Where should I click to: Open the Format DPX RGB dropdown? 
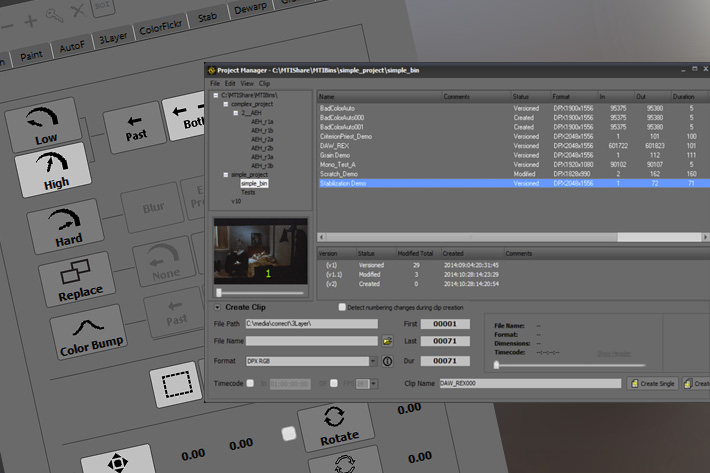point(373,361)
